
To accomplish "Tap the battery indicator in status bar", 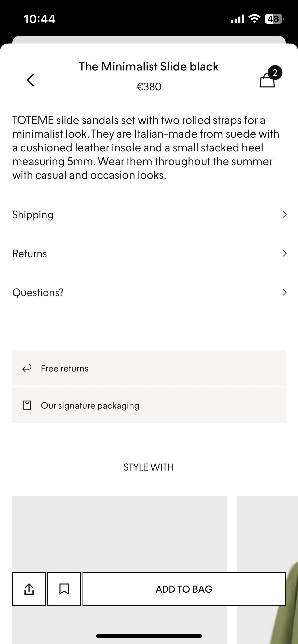I will (x=274, y=19).
